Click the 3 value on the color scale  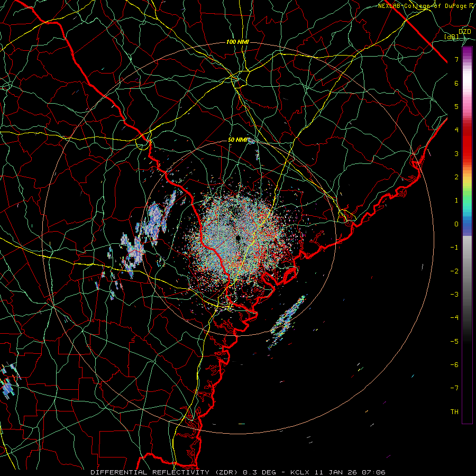tap(456, 153)
